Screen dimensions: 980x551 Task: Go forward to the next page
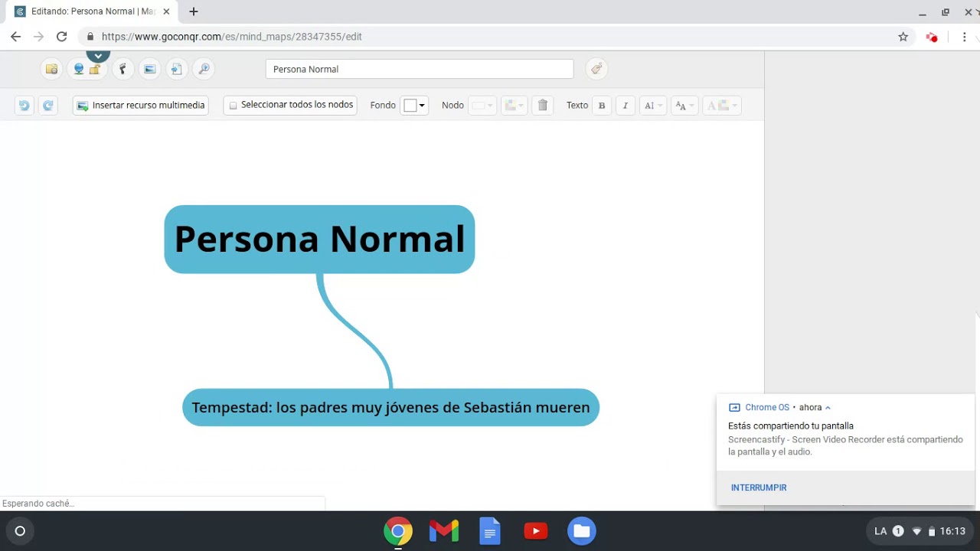[x=39, y=37]
